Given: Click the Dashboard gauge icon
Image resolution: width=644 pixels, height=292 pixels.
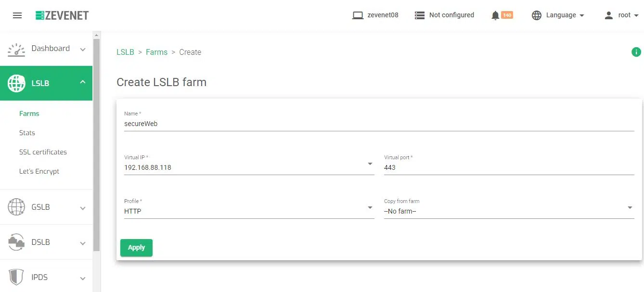Looking at the screenshot, I should coord(16,49).
